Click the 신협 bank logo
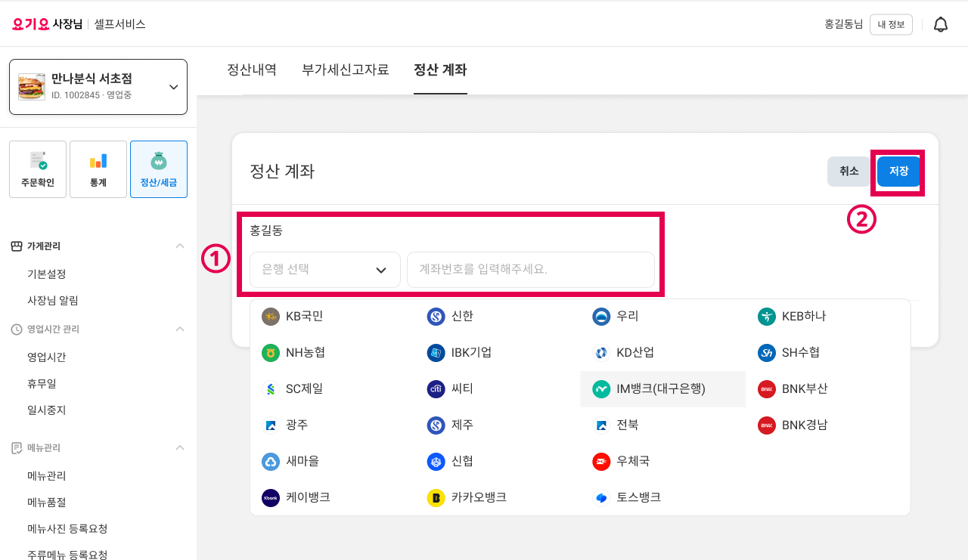This screenshot has width=968, height=560. click(x=436, y=462)
